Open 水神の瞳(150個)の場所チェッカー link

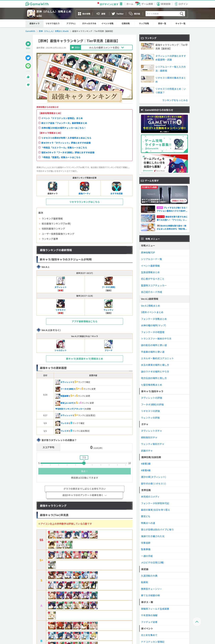[x=63, y=128]
